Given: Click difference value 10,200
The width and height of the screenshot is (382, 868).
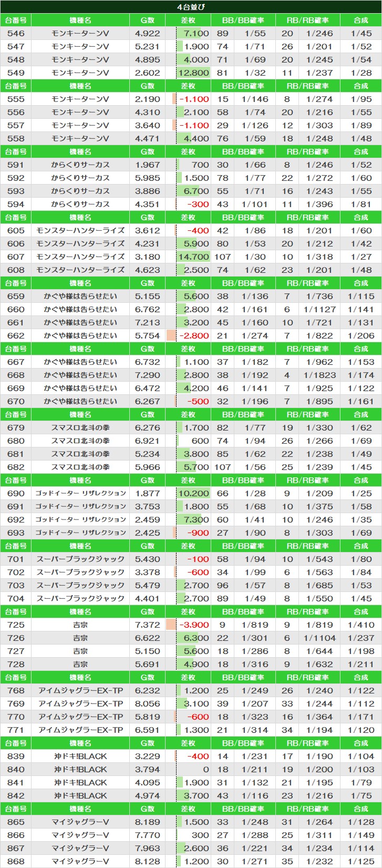Looking at the screenshot, I should pyautogui.click(x=194, y=493).
